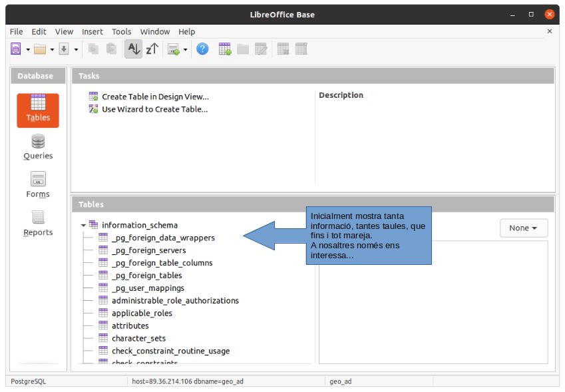The image size is (565, 392).
Task: Open the dropdown arrow beside New Database icon
Action: [28, 49]
